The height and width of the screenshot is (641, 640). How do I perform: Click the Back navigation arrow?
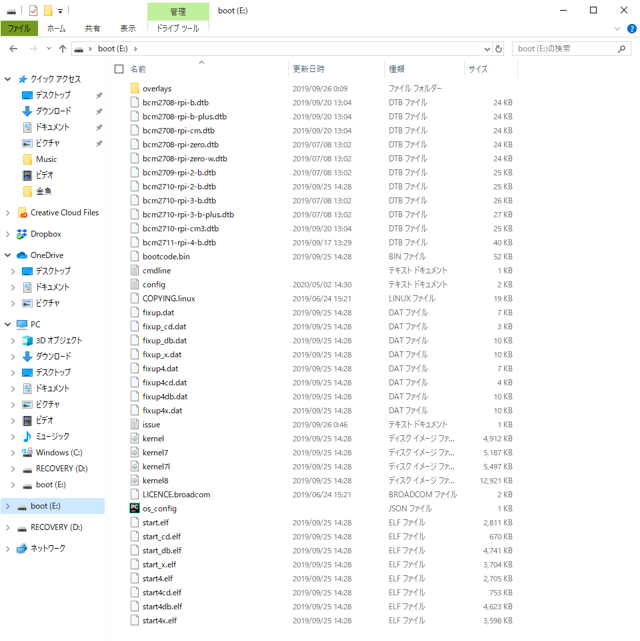coord(13,49)
